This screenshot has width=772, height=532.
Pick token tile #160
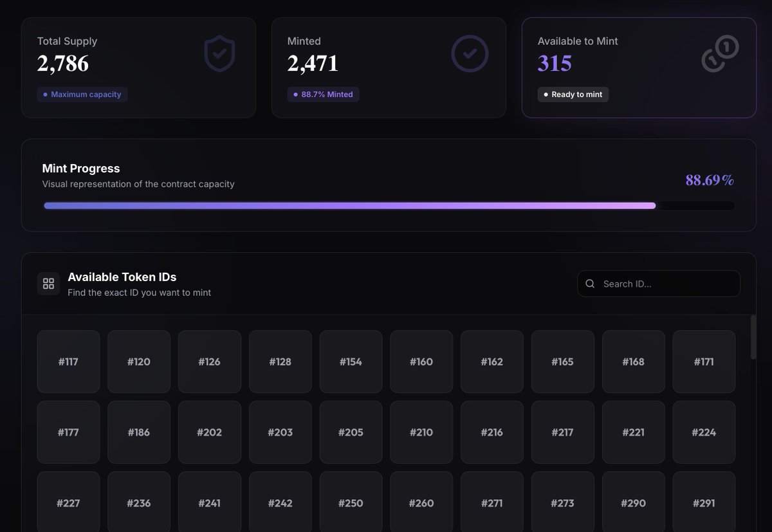click(x=421, y=362)
